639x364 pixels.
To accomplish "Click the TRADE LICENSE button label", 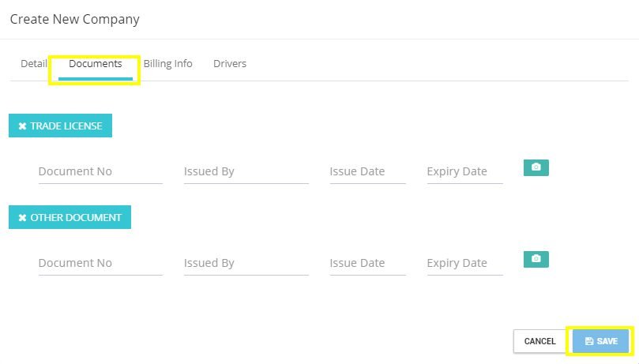I will [x=66, y=126].
